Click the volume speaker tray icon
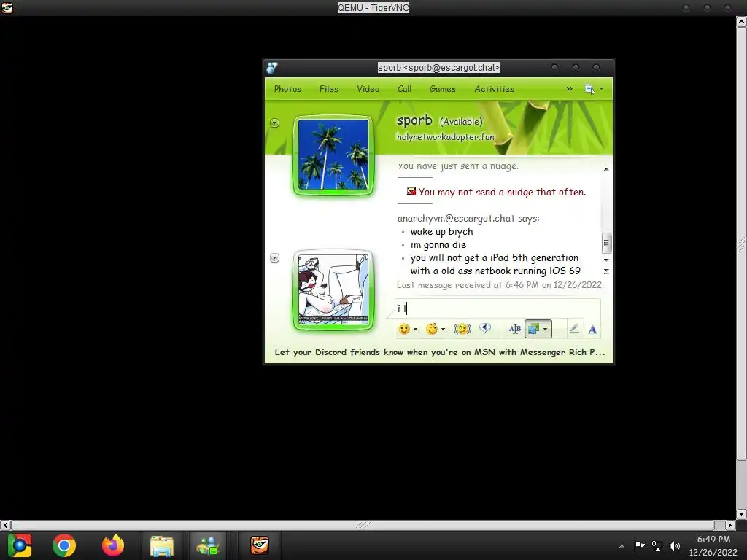Image resolution: width=747 pixels, height=560 pixels. pyautogui.click(x=675, y=545)
